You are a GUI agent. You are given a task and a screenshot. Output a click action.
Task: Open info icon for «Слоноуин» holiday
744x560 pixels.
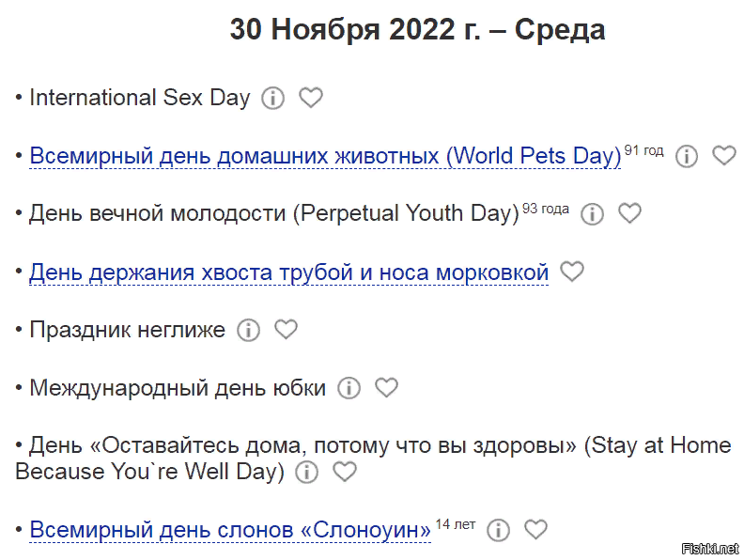[x=498, y=530]
